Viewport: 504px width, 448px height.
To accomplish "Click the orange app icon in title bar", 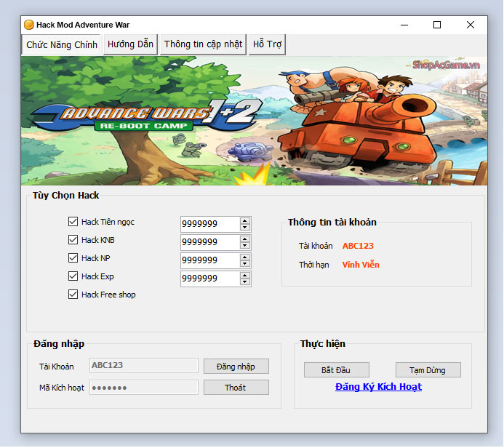I will click(x=29, y=25).
